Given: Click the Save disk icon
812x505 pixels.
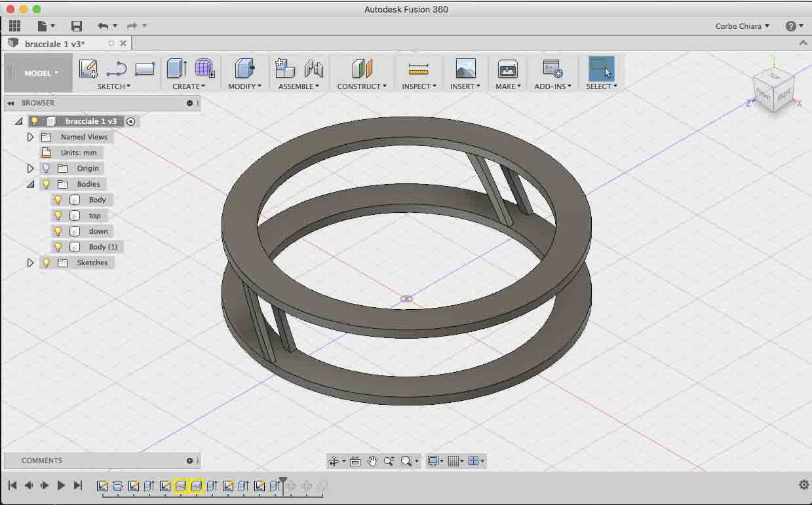Looking at the screenshot, I should pos(77,26).
